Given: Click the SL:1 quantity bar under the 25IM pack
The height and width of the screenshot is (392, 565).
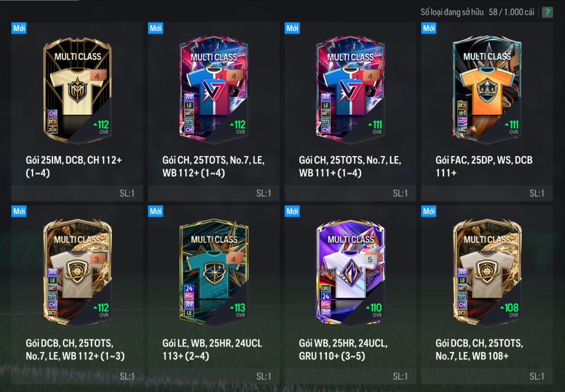Looking at the screenshot, I should click(x=77, y=193).
